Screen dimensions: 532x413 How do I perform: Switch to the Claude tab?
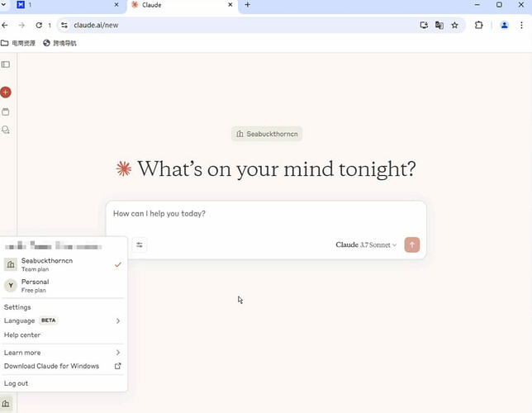[x=183, y=5]
